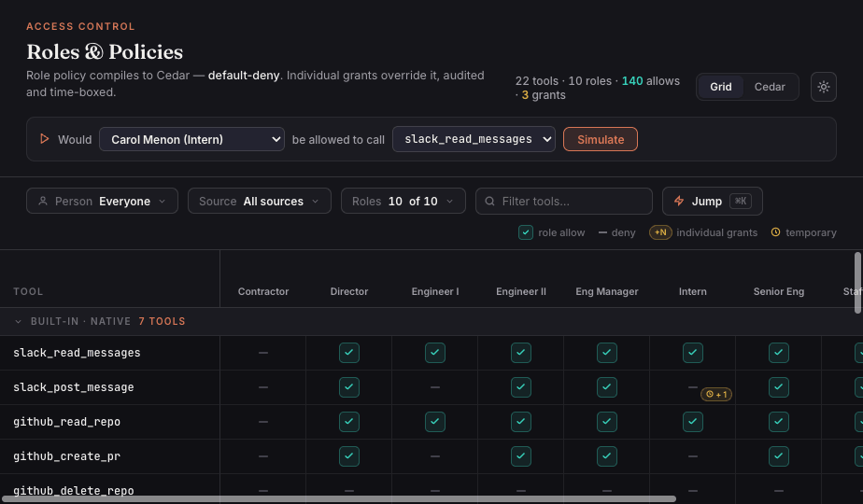Click the Simulate button
This screenshot has height=504, width=863.
click(x=601, y=139)
